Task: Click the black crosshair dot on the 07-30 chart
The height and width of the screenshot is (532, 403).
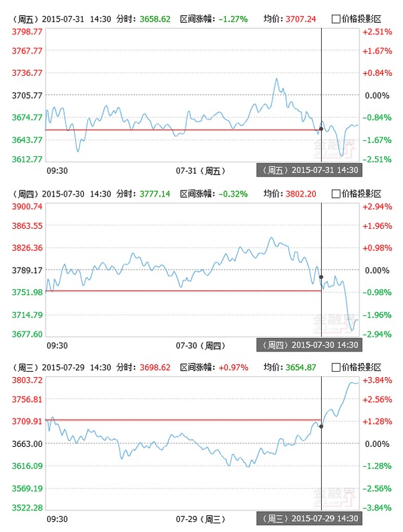Action: (321, 277)
